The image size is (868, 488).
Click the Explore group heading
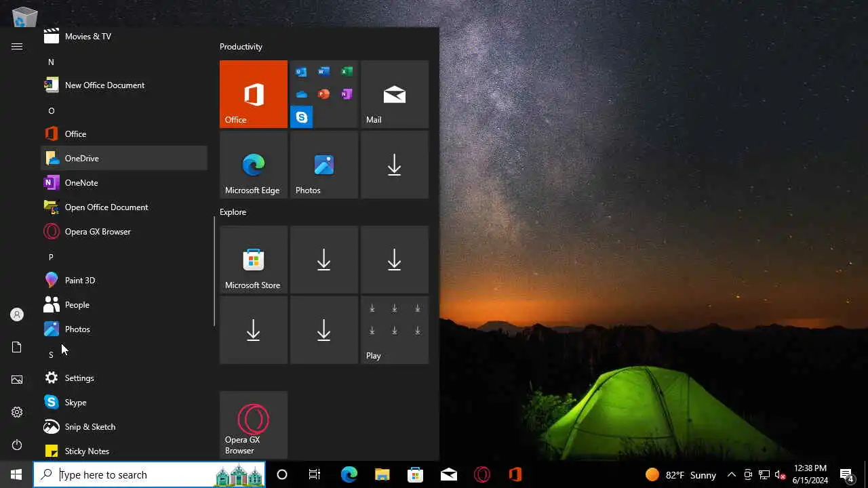(x=233, y=212)
